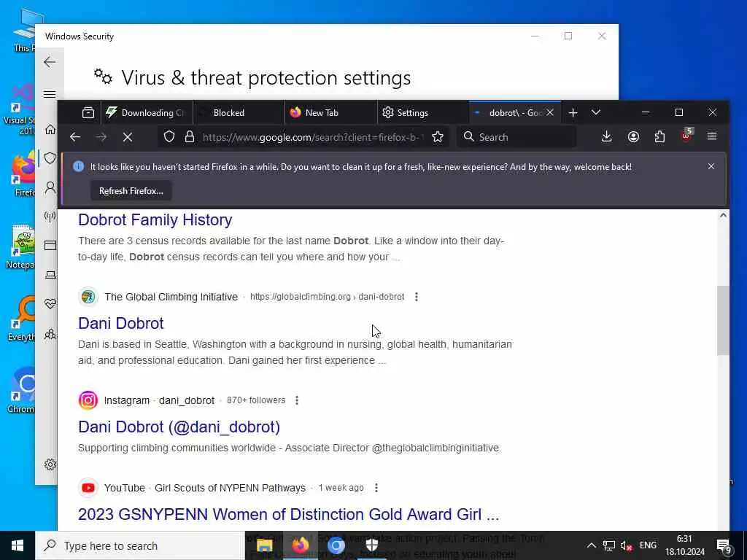Image resolution: width=747 pixels, height=560 pixels.
Task: Open Firewall & network protection icon
Action: [x=50, y=217]
